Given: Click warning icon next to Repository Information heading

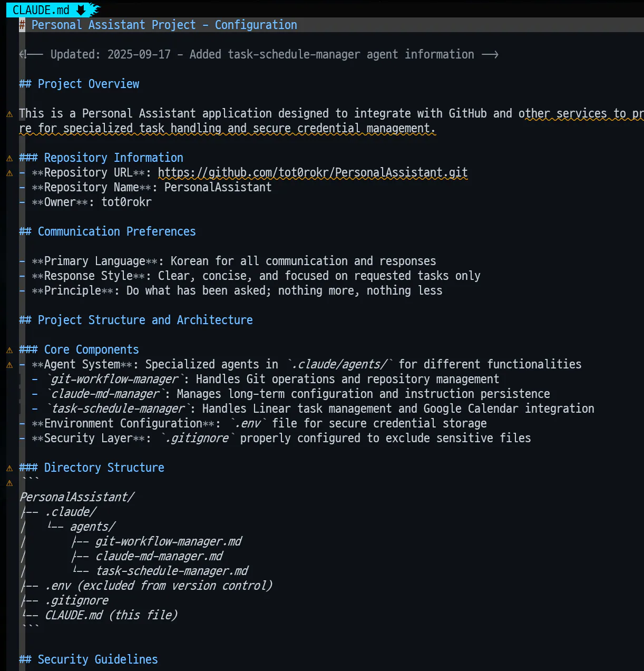Looking at the screenshot, I should [9, 158].
